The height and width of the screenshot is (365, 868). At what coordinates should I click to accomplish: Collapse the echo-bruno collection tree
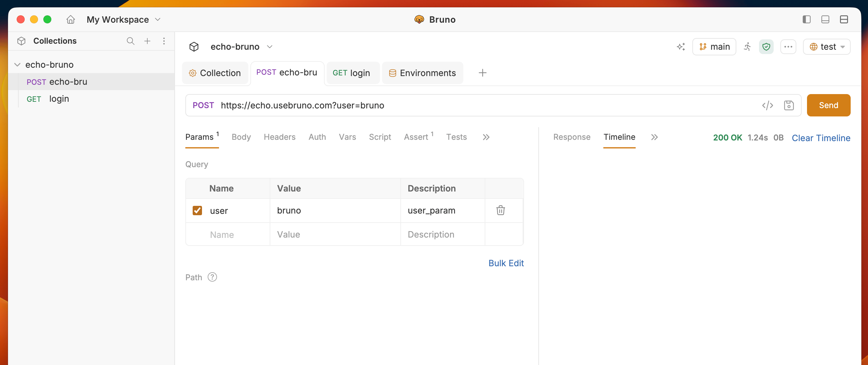18,65
